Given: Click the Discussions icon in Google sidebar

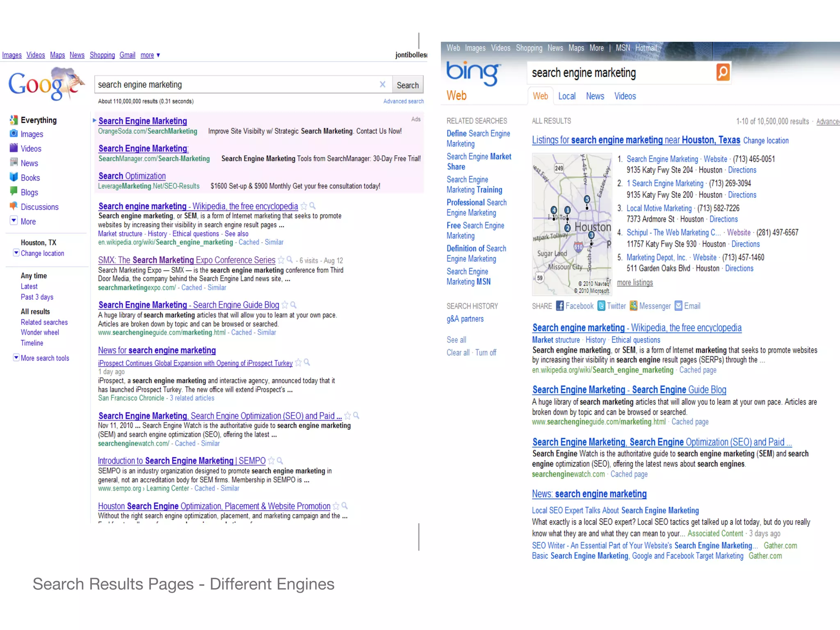Looking at the screenshot, I should point(14,206).
